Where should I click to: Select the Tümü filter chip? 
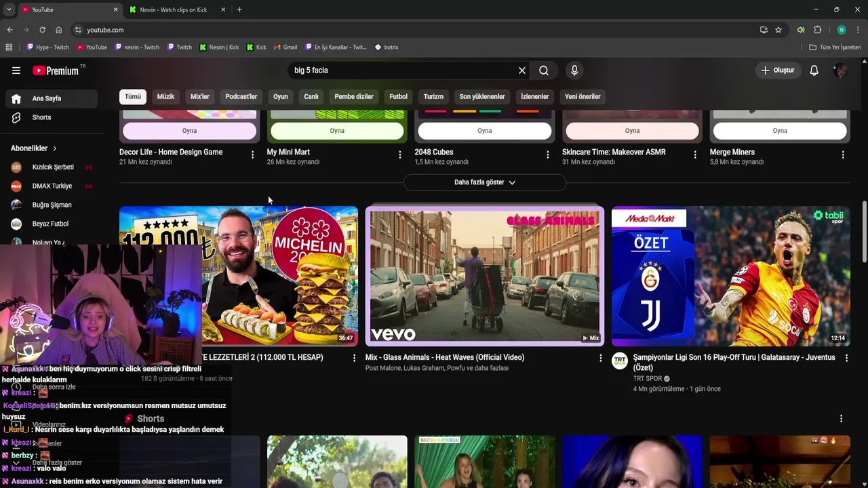[x=133, y=96]
